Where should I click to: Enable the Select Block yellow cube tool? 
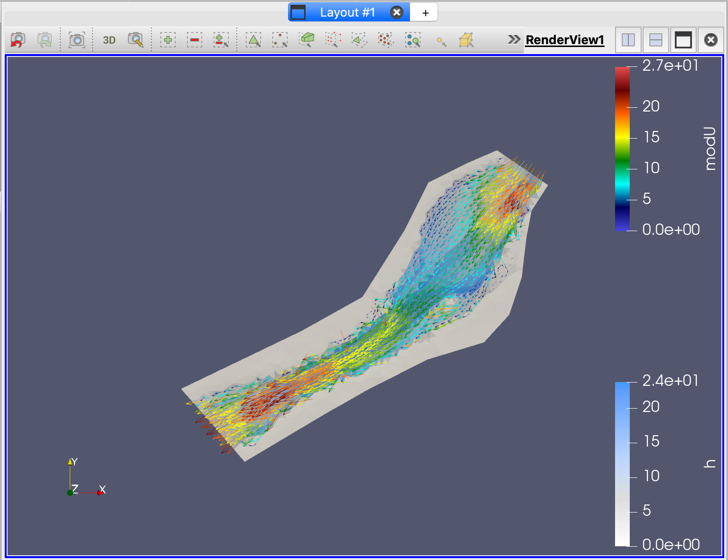466,40
